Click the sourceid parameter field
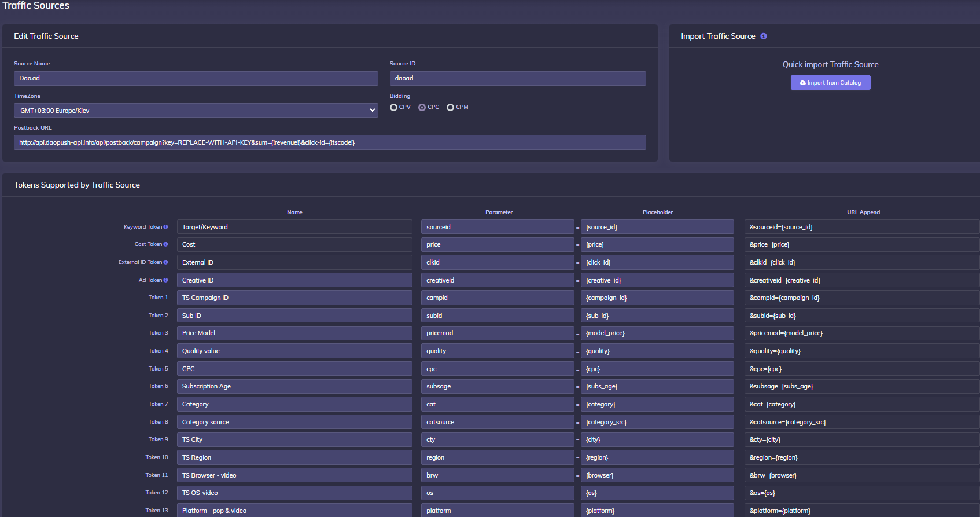 tap(497, 227)
